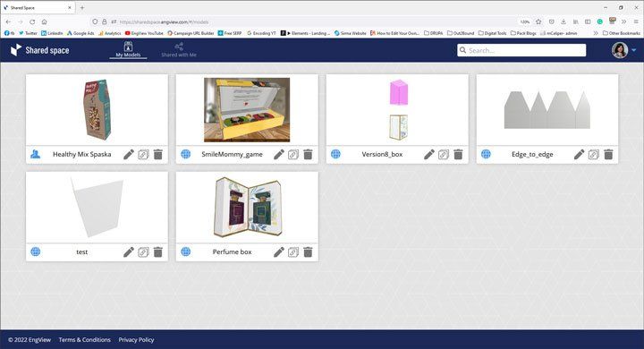The width and height of the screenshot is (644, 349).
Task: Delete the test model
Action: coord(157,252)
